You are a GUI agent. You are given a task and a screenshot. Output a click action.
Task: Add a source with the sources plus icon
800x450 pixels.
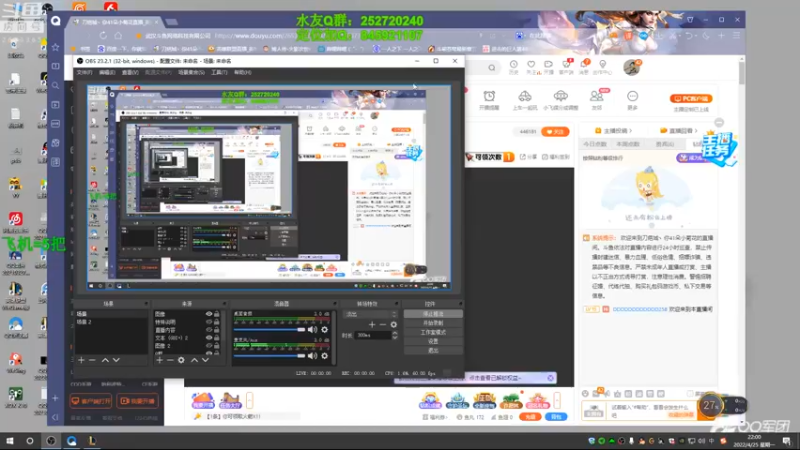coord(159,360)
